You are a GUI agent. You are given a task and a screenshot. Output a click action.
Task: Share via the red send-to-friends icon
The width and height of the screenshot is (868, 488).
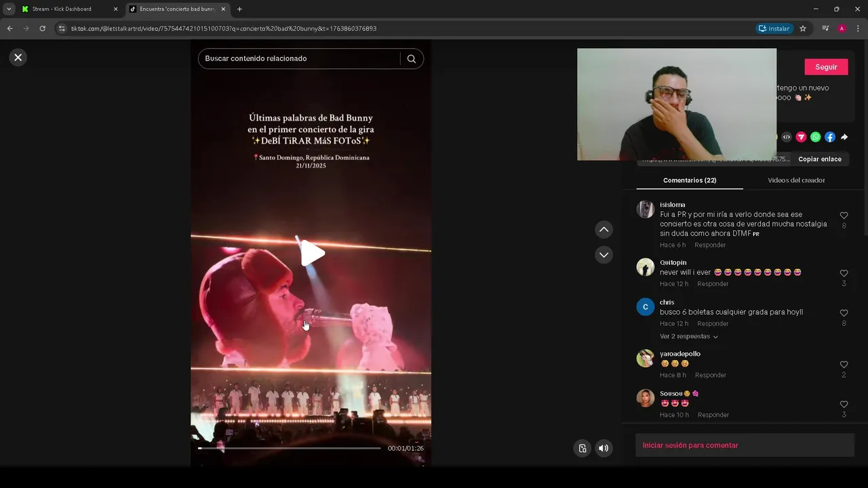801,137
